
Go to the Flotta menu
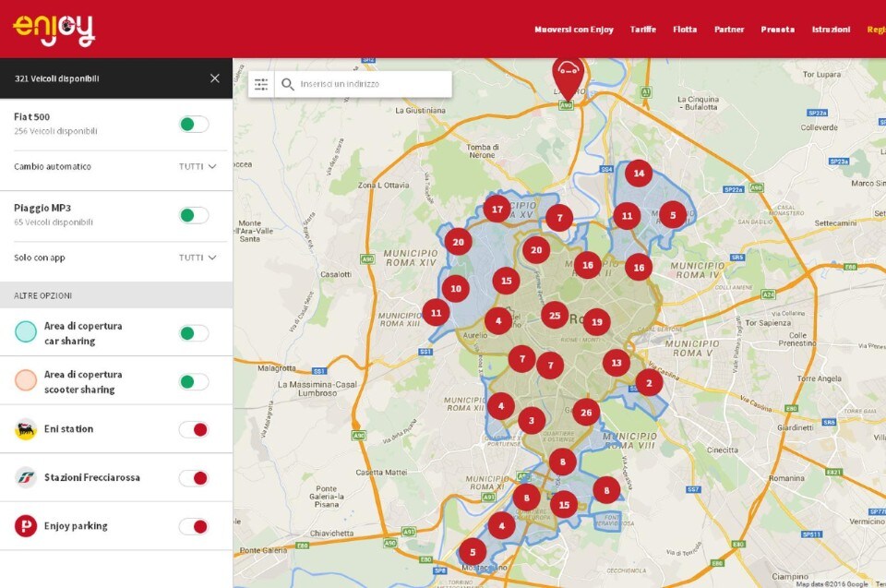pyautogui.click(x=685, y=30)
